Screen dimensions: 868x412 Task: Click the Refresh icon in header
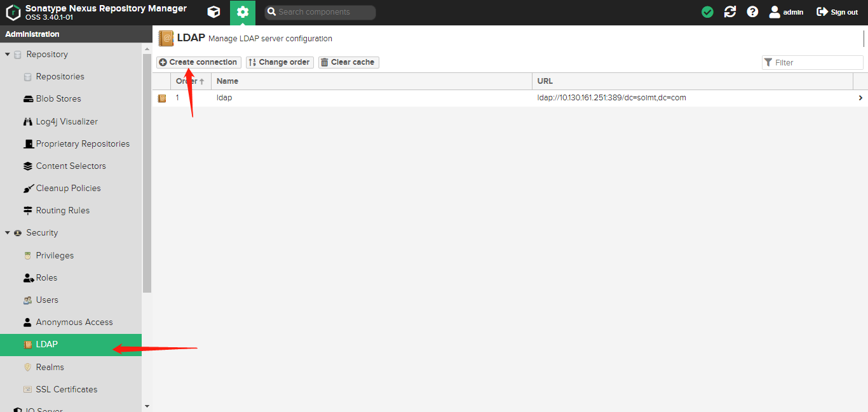pos(730,12)
